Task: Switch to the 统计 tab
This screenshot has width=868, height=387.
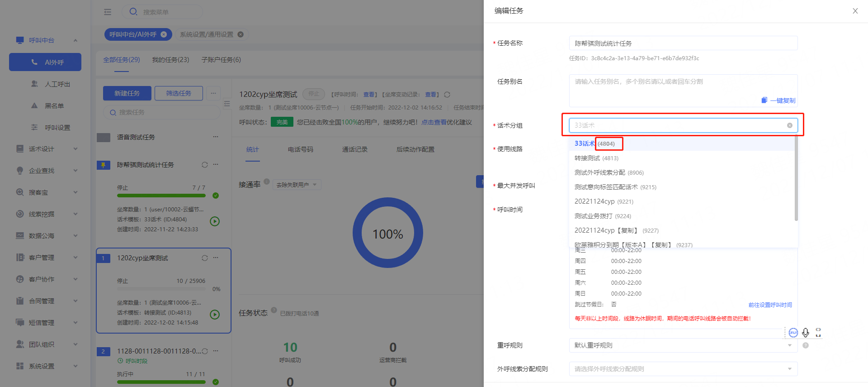Action: tap(253, 149)
